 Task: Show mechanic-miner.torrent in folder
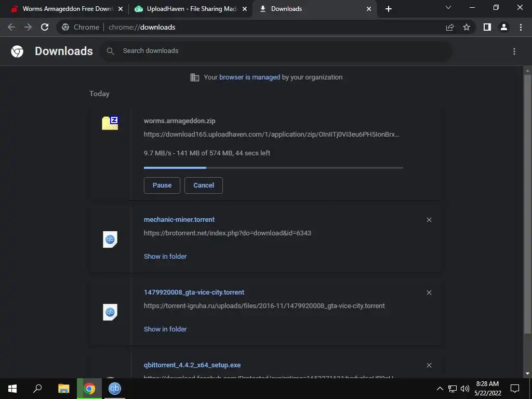pos(165,257)
